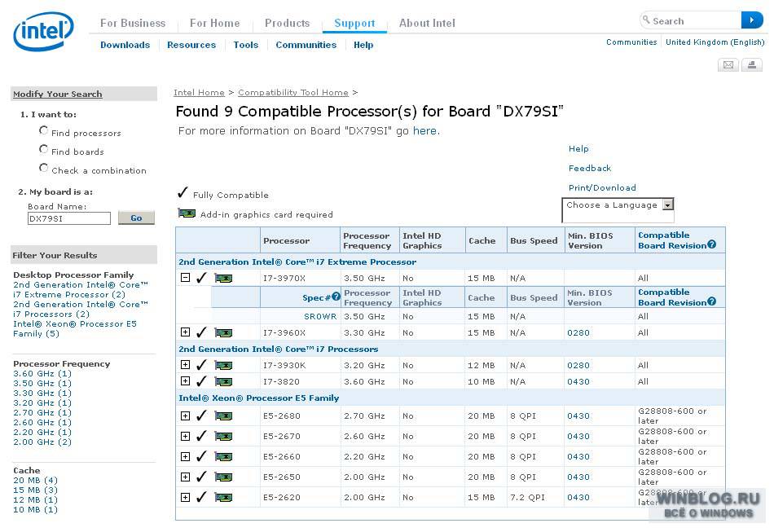
Task: Follow the Compatibility Tool Home breadcrumb
Action: pyautogui.click(x=293, y=92)
